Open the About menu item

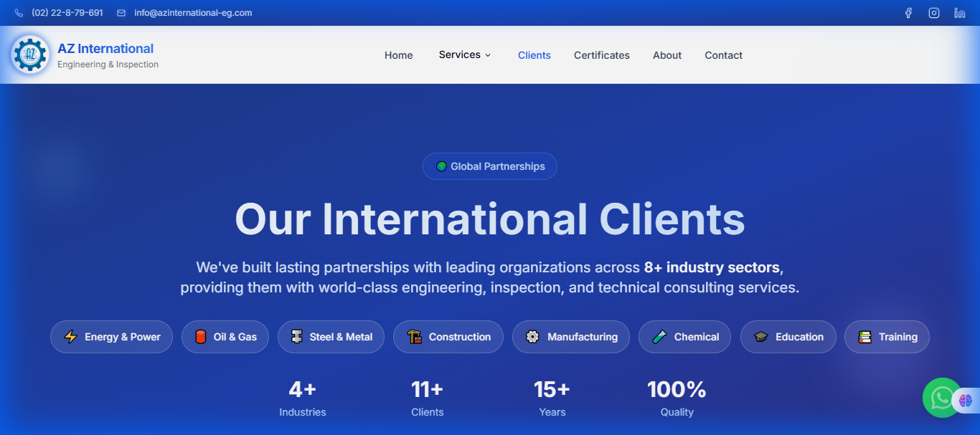point(666,55)
